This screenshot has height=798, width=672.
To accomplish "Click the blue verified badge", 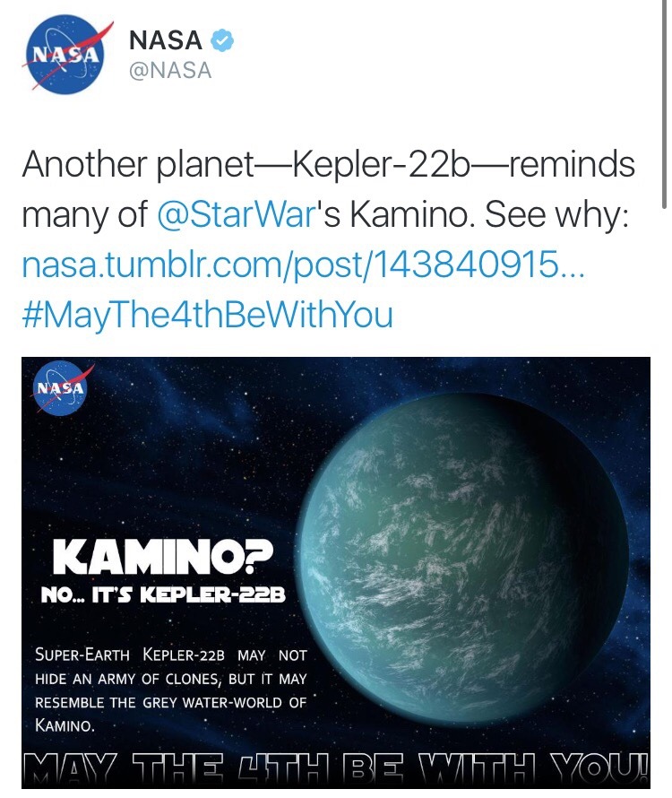I will pos(220,40).
